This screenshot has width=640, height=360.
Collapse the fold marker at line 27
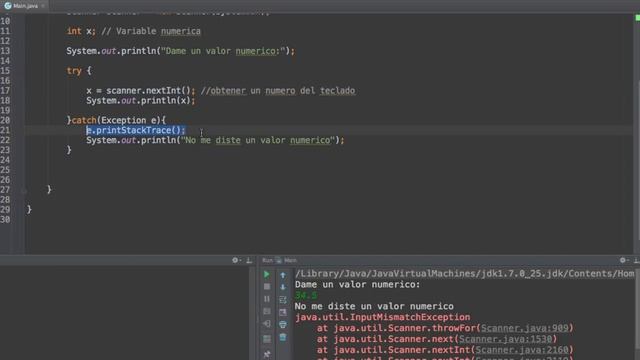[24, 190]
